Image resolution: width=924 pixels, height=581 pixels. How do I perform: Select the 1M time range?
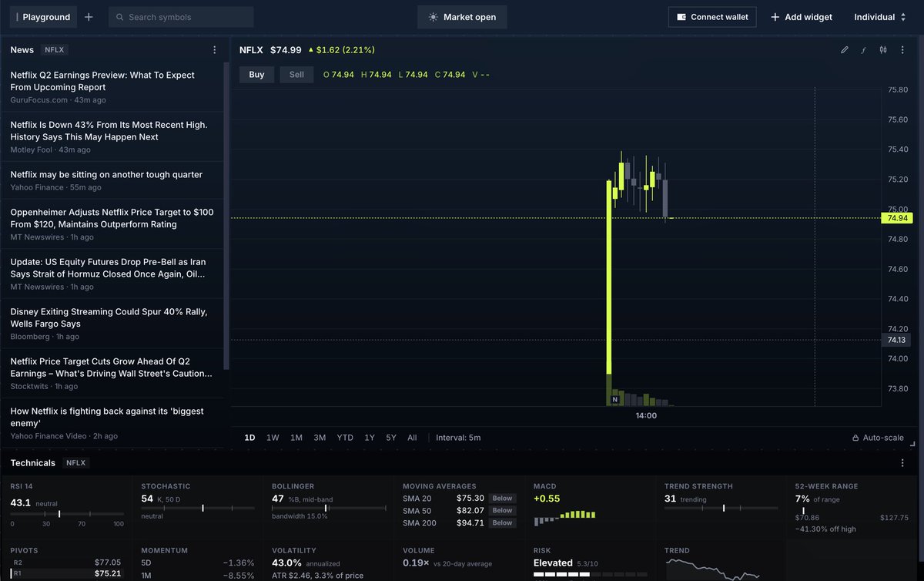tap(296, 438)
